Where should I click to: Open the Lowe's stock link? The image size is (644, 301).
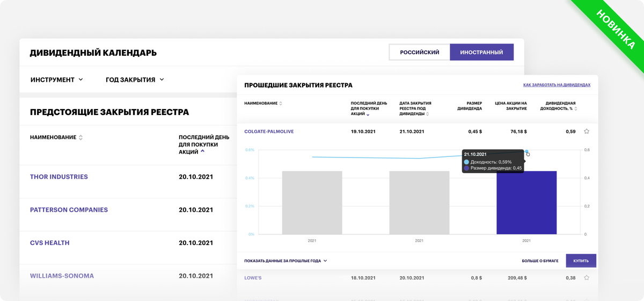[253, 278]
